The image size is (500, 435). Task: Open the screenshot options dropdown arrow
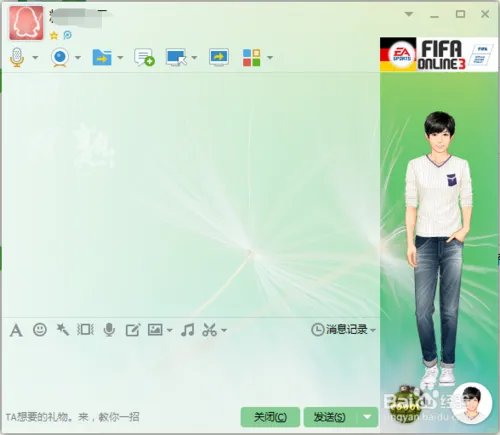coord(224,330)
